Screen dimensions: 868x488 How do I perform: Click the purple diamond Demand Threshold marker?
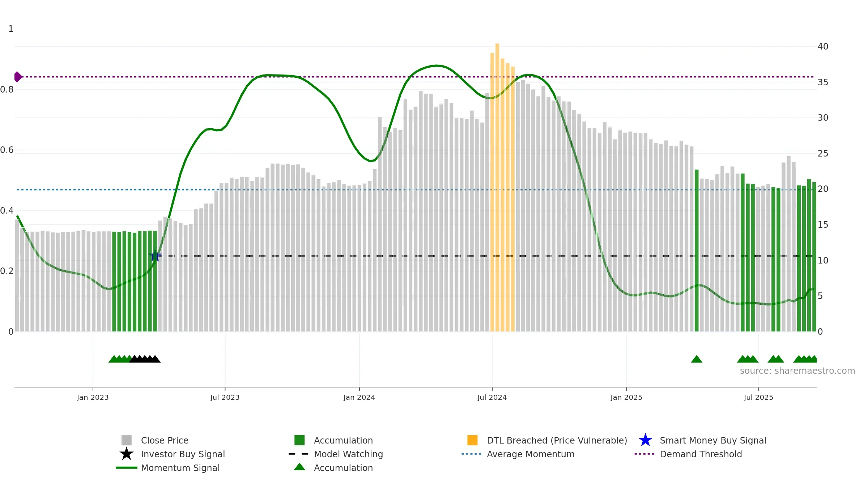pyautogui.click(x=18, y=77)
